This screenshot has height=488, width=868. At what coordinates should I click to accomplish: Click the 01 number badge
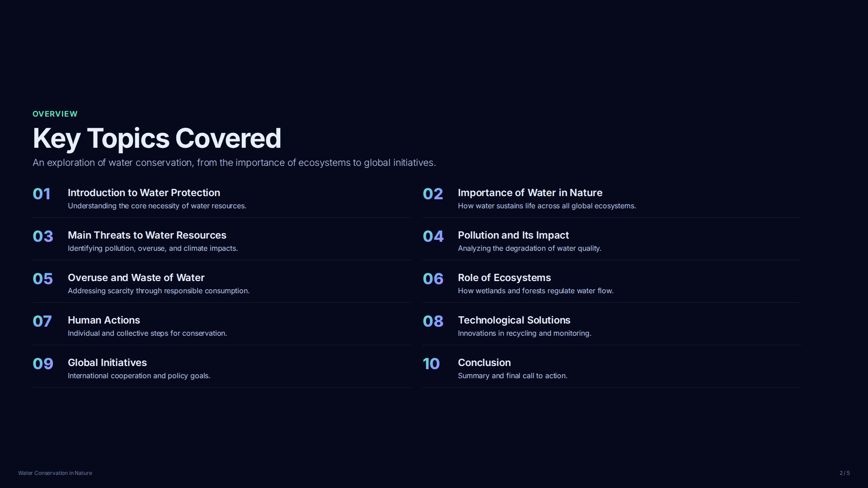point(42,194)
